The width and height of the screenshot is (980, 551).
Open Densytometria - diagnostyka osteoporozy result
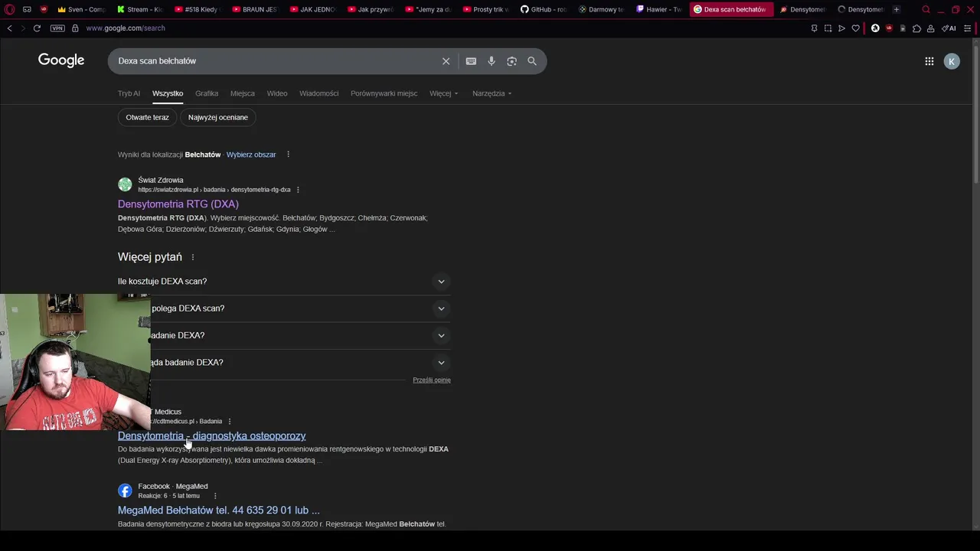[x=211, y=436]
